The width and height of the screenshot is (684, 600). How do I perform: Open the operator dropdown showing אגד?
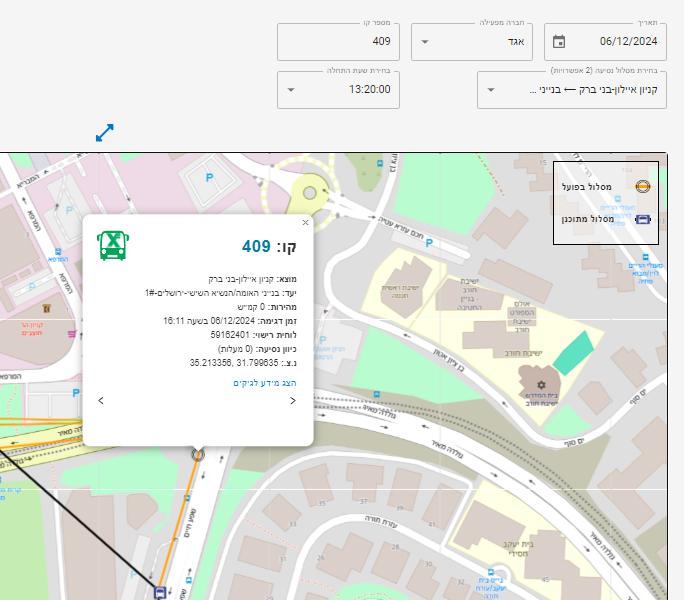pos(472,42)
